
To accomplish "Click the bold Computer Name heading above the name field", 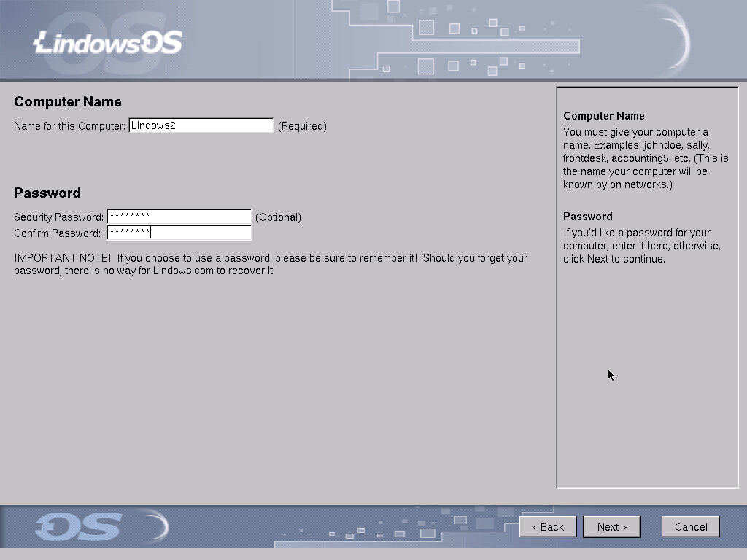I will click(x=68, y=102).
